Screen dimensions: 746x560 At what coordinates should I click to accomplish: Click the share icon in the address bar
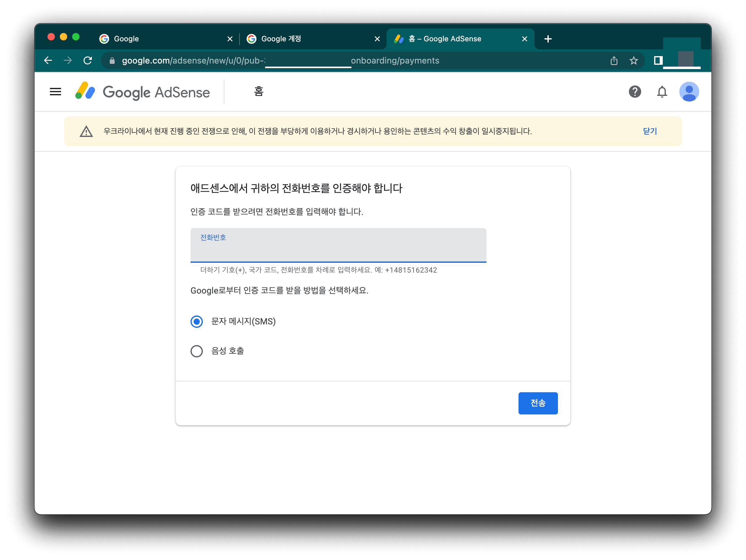tap(614, 61)
